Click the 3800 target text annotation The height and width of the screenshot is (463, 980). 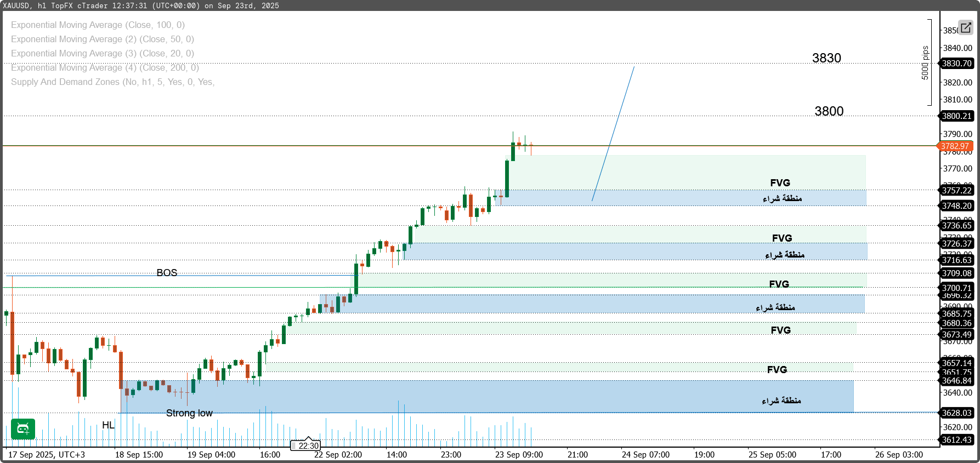[x=829, y=111]
